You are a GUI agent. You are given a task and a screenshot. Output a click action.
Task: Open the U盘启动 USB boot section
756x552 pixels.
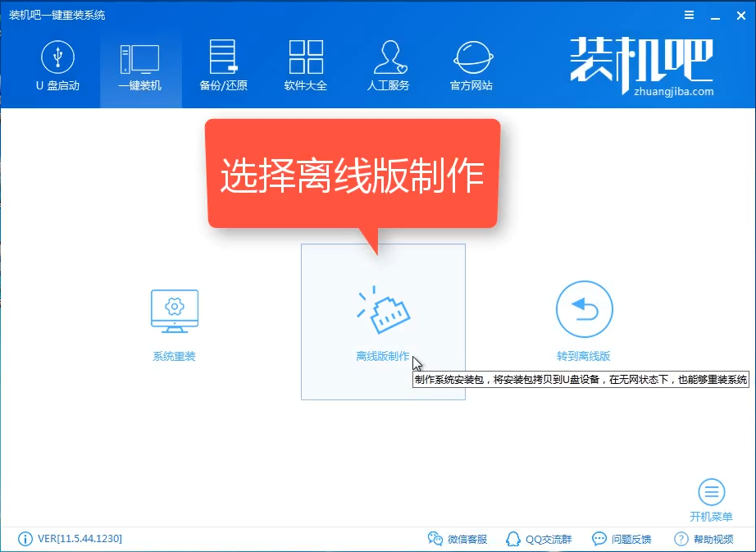(x=57, y=66)
